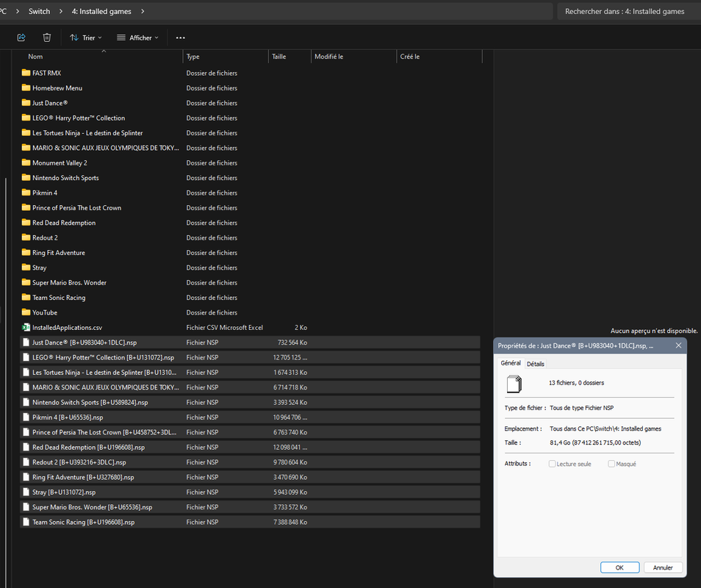
Task: Click Annuler in the properties dialog
Action: coord(663,567)
